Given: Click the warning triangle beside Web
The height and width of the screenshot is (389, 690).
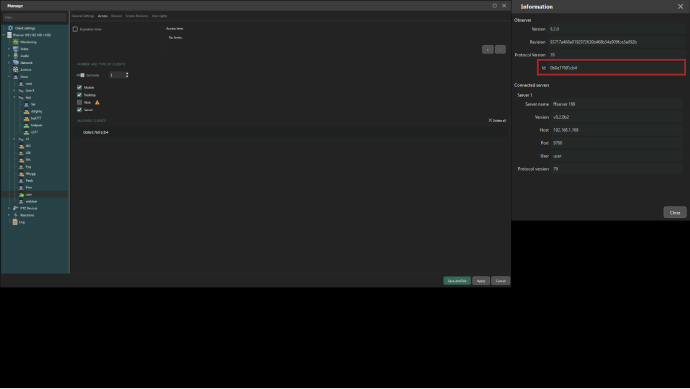Looking at the screenshot, I should pos(97,103).
